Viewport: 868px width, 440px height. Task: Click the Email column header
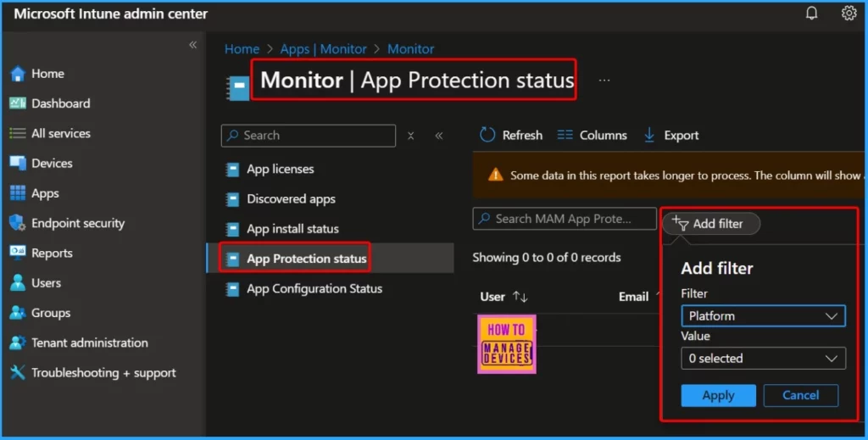[x=633, y=297]
